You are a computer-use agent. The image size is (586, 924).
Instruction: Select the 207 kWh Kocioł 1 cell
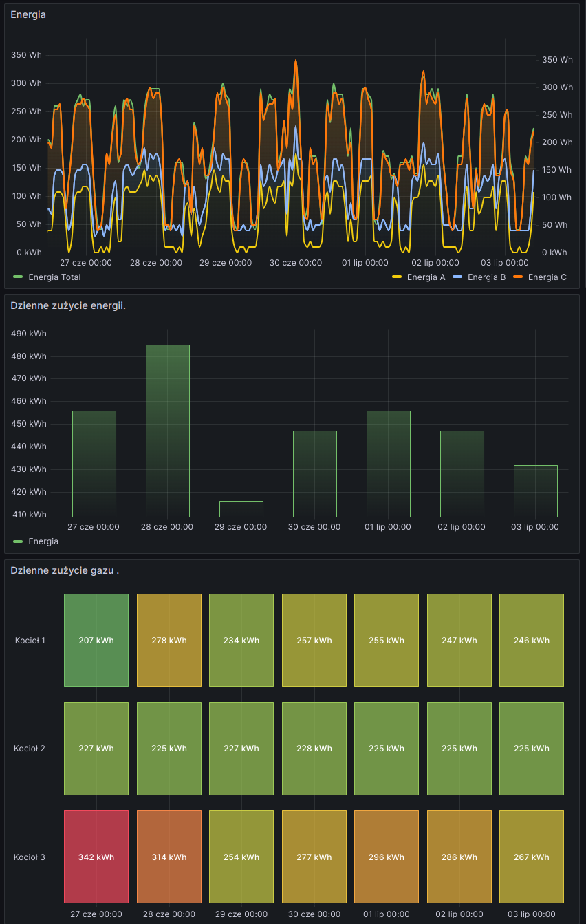pos(96,640)
